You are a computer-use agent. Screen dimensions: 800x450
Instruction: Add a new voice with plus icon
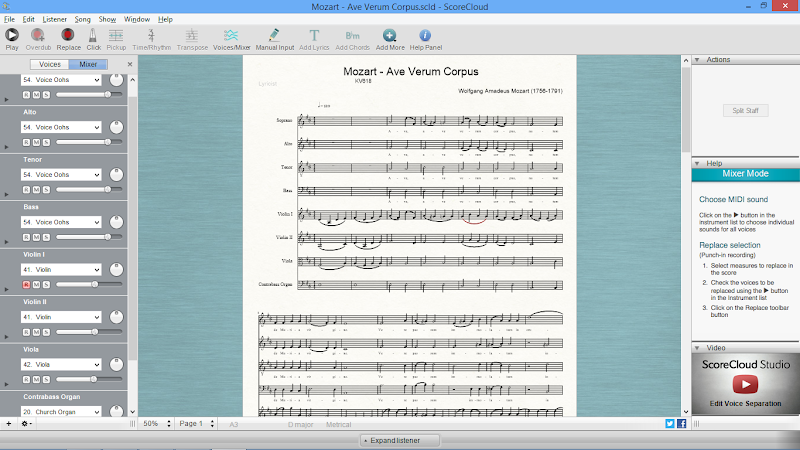(9, 423)
